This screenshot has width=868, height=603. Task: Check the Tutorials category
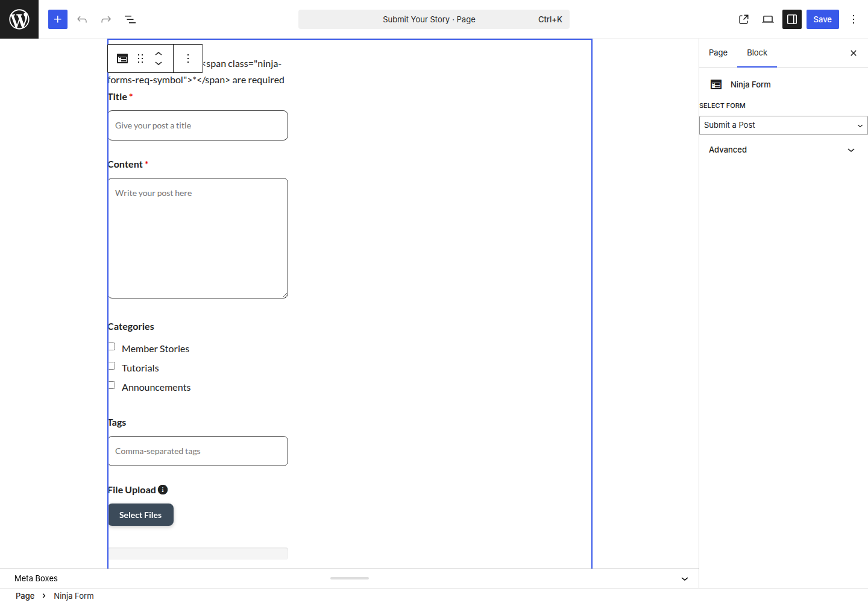click(112, 366)
